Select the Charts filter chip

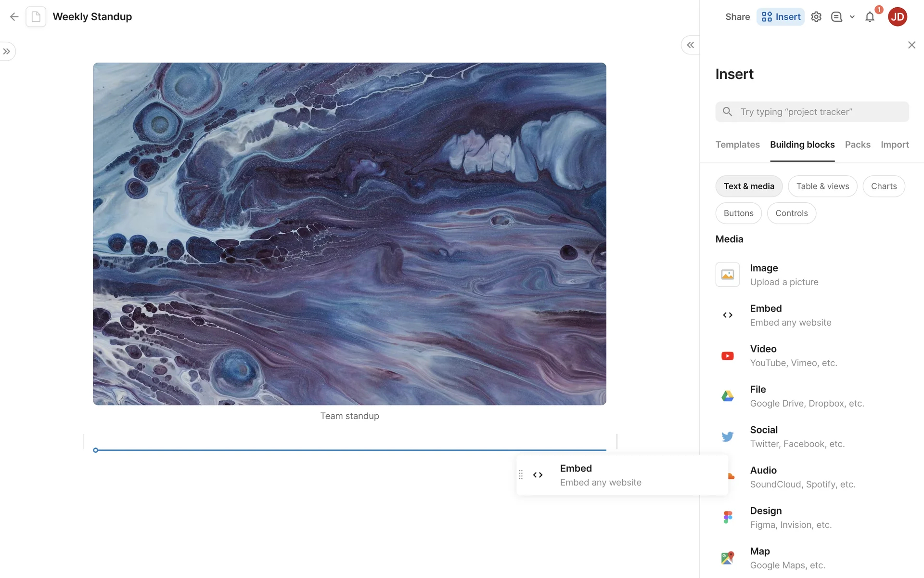pyautogui.click(x=884, y=186)
